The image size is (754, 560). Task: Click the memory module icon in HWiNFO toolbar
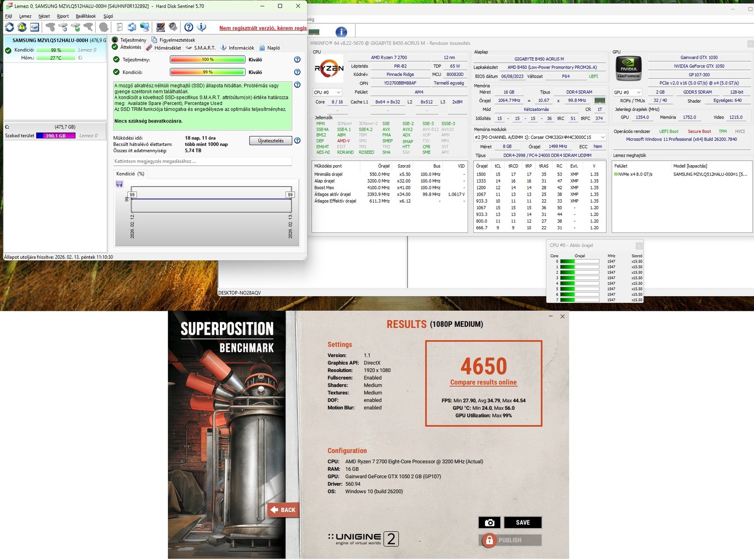tap(314, 32)
